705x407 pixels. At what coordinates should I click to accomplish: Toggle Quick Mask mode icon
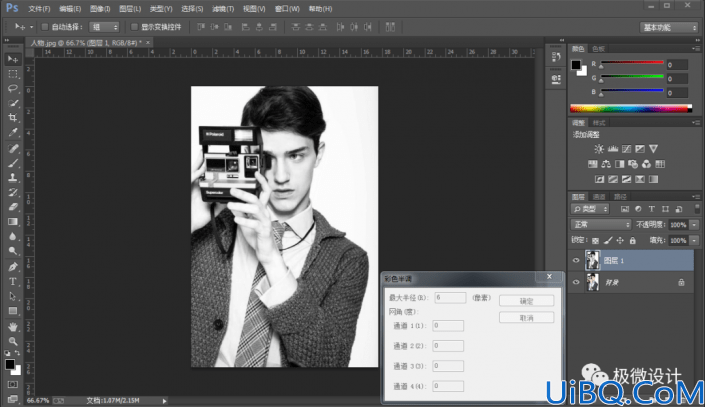click(13, 385)
